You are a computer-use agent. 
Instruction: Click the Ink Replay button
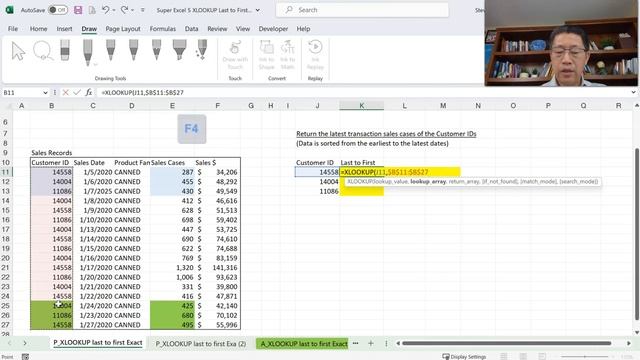315,55
